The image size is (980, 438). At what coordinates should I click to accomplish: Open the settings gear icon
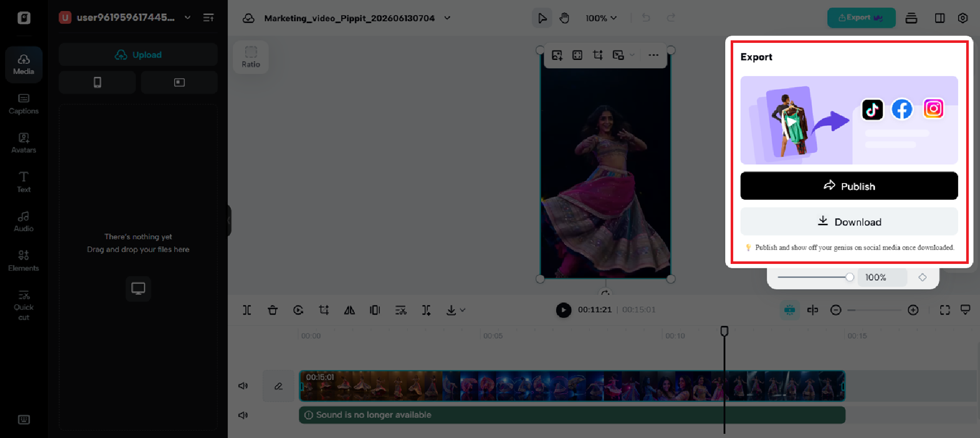tap(963, 18)
